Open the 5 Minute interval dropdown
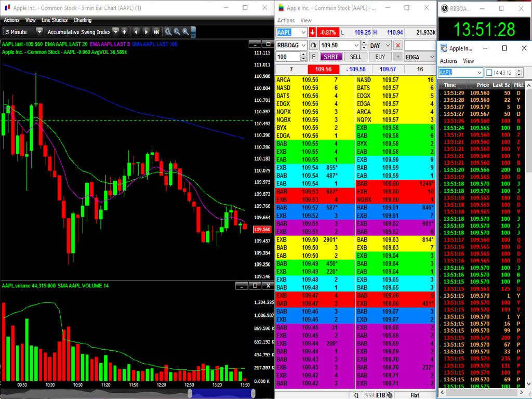Screen dimensions: 532x399 pyautogui.click(x=39, y=32)
